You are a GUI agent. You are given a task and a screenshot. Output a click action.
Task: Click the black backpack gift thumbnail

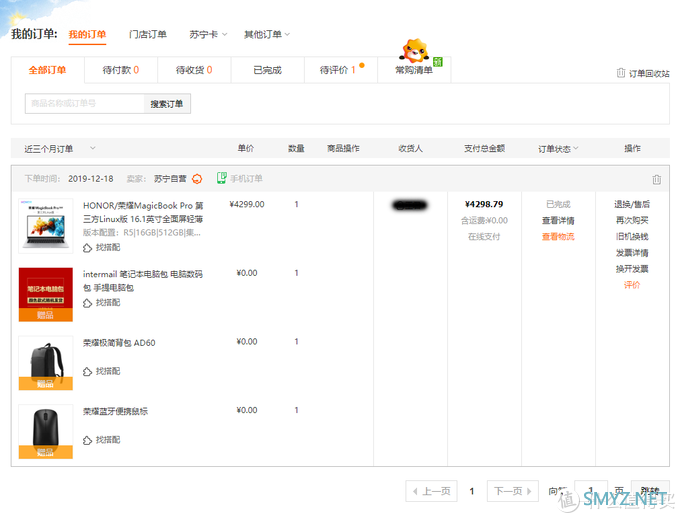pos(46,363)
